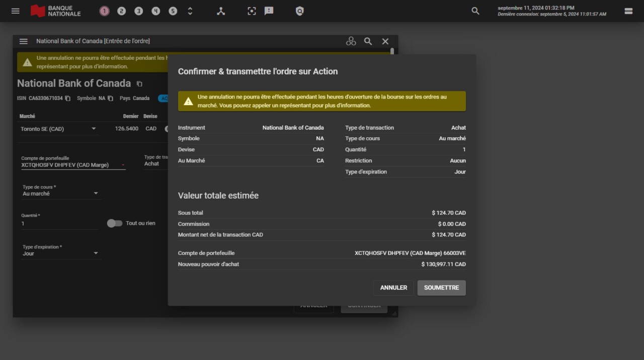Switch to workspace 2
This screenshot has width=644, height=360.
pos(121,11)
